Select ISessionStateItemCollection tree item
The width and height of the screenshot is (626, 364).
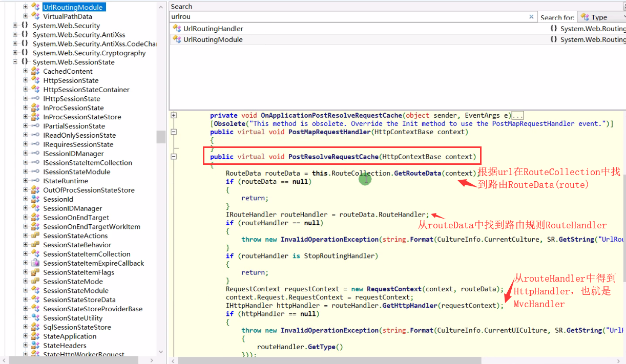click(x=88, y=162)
